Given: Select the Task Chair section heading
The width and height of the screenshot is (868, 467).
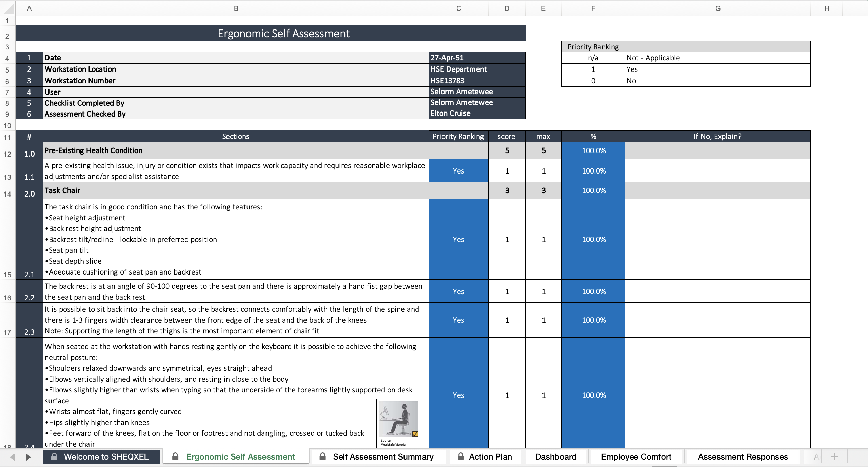Looking at the screenshot, I should [x=236, y=190].
